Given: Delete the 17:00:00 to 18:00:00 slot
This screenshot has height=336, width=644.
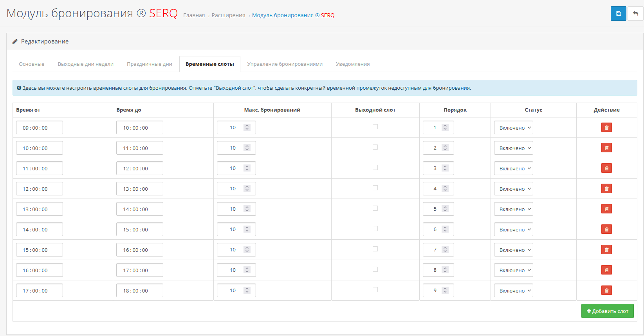Looking at the screenshot, I should (x=606, y=291).
